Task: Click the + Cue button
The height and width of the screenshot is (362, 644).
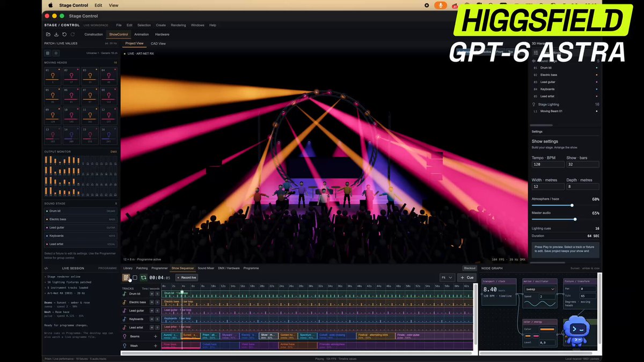Action: point(466,277)
